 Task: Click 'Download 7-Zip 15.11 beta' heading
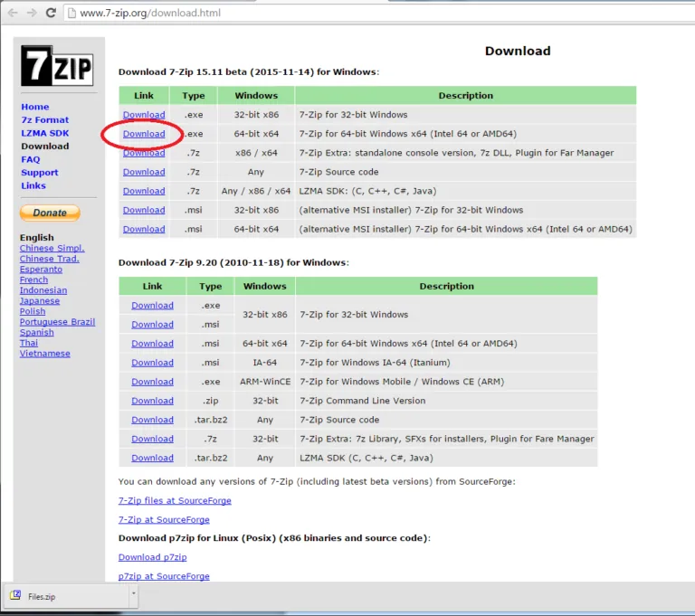click(249, 72)
